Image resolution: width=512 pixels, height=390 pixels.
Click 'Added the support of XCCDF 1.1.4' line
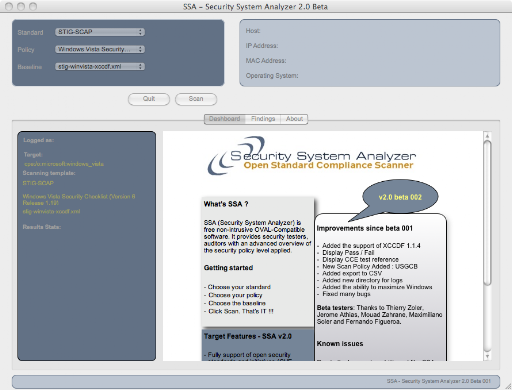(369, 246)
